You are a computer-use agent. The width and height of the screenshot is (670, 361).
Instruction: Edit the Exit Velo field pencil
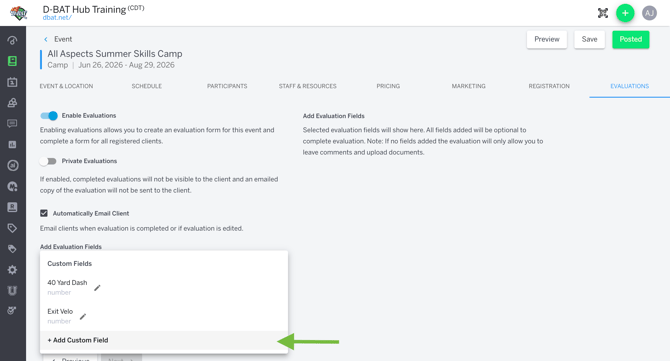click(83, 317)
